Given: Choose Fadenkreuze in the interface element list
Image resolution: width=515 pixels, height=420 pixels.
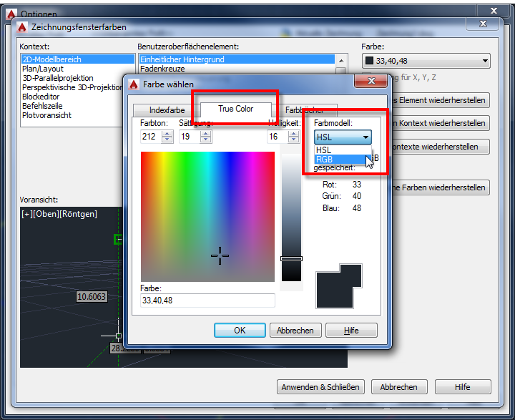Looking at the screenshot, I should [x=162, y=69].
